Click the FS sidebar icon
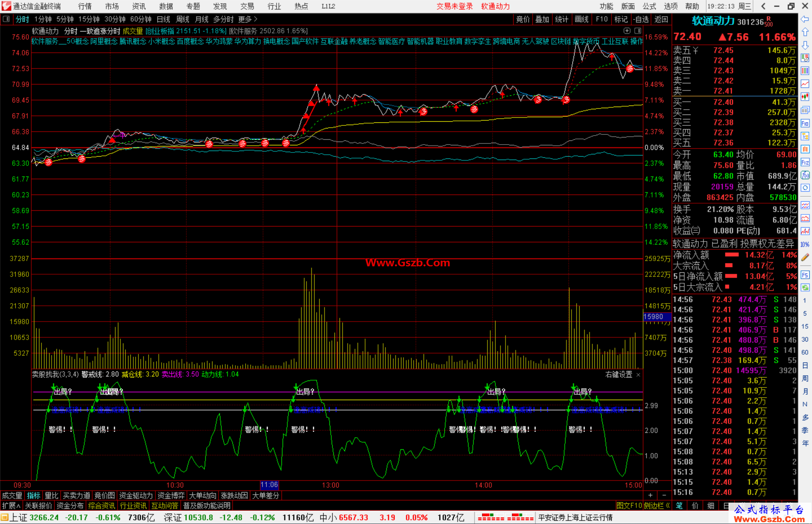This screenshot has width=812, height=524. pos(805,275)
